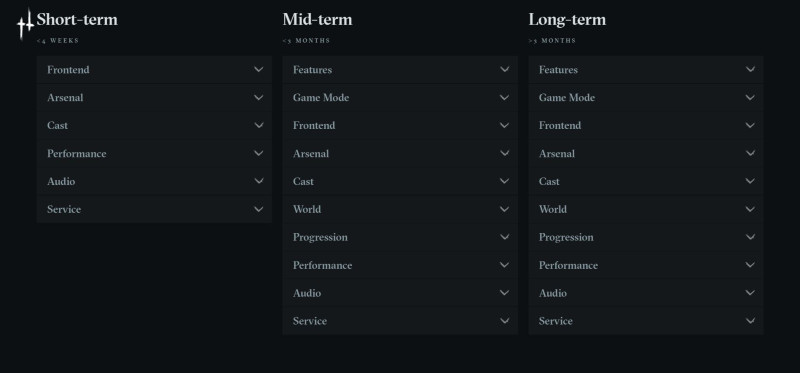Click chevron on Short-term Arsenal row
The width and height of the screenshot is (800, 373).
click(x=259, y=97)
